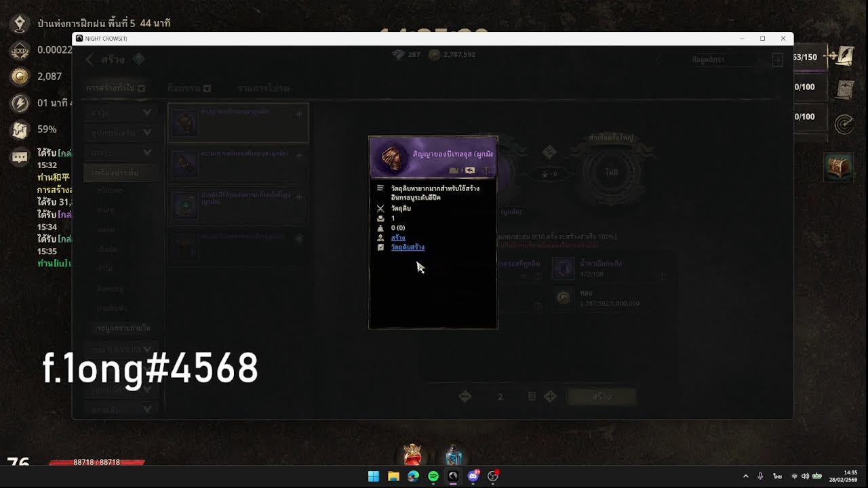Click the gold currency icon showing 2,787,592

click(x=435, y=54)
